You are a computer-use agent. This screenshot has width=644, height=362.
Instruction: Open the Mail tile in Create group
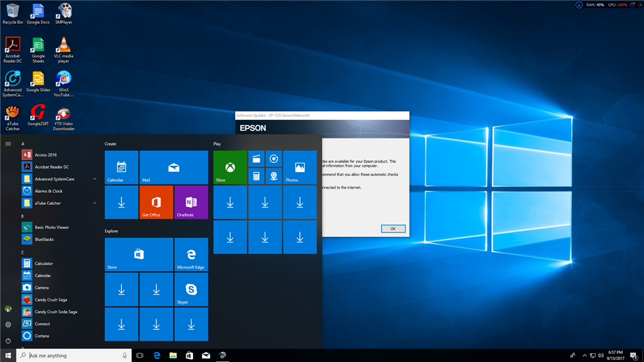pyautogui.click(x=174, y=167)
